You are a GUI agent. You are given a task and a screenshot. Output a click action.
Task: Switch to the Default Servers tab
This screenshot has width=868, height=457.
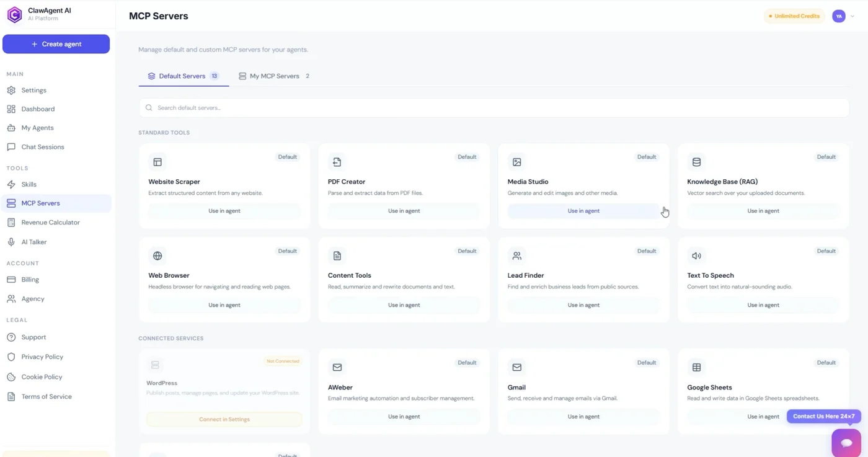(x=184, y=76)
